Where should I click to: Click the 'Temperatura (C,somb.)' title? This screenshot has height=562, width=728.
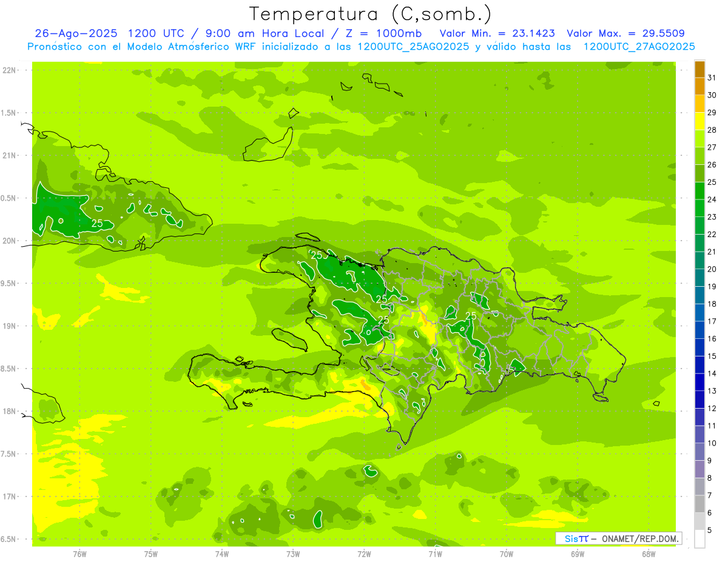tap(371, 14)
